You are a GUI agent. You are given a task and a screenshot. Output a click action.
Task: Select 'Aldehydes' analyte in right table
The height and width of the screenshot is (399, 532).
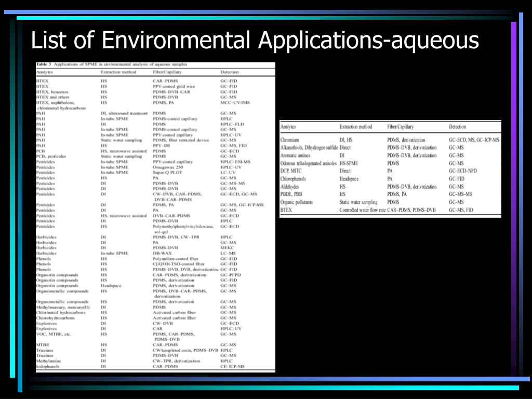pyautogui.click(x=289, y=187)
